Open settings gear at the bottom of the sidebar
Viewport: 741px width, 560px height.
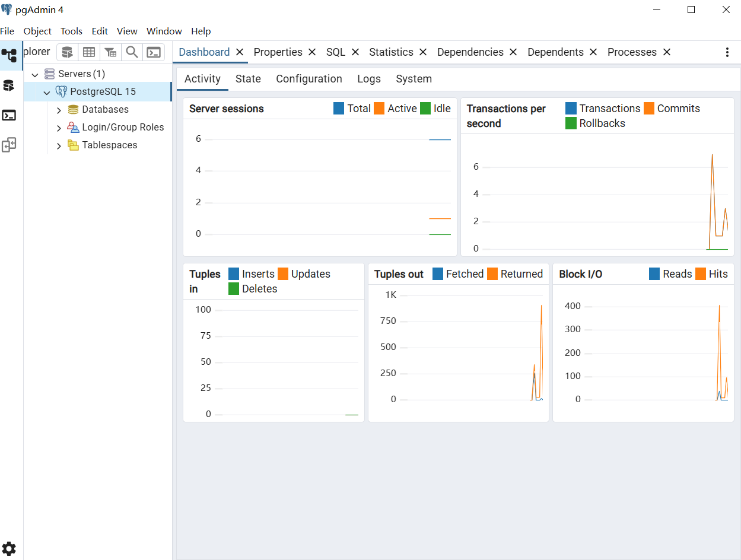[x=9, y=549]
